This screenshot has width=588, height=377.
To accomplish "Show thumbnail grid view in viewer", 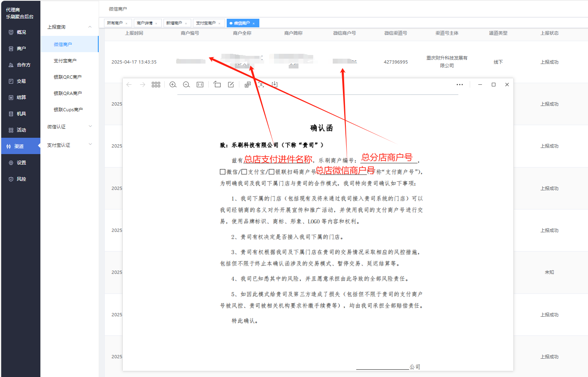I will click(x=156, y=84).
